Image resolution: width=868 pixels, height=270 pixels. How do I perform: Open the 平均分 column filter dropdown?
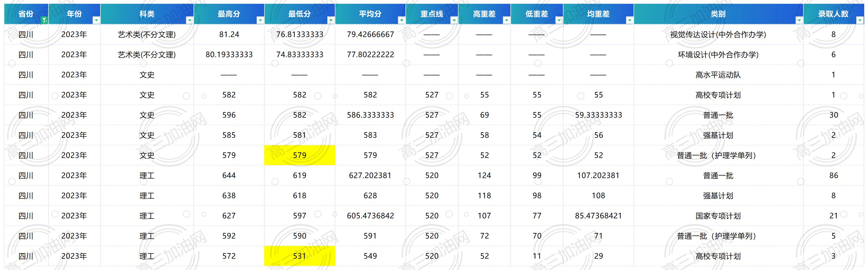[401, 20]
